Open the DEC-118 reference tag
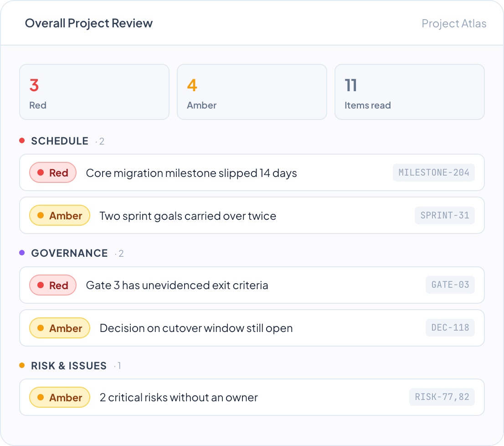504x446 pixels. tap(450, 328)
